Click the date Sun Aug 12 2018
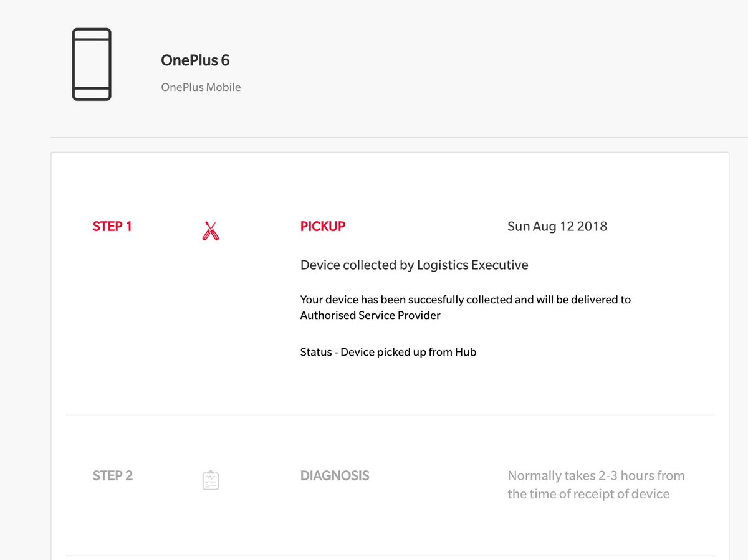 pos(557,227)
